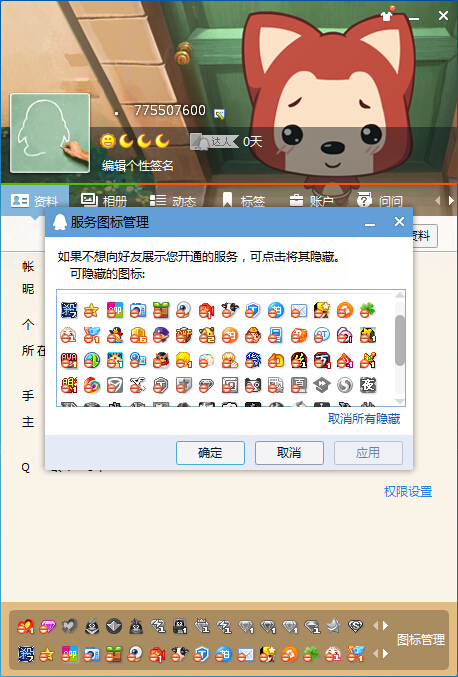
Task: Toggle hiding of the sword icon in the dialog
Action: pyautogui.click(x=367, y=360)
